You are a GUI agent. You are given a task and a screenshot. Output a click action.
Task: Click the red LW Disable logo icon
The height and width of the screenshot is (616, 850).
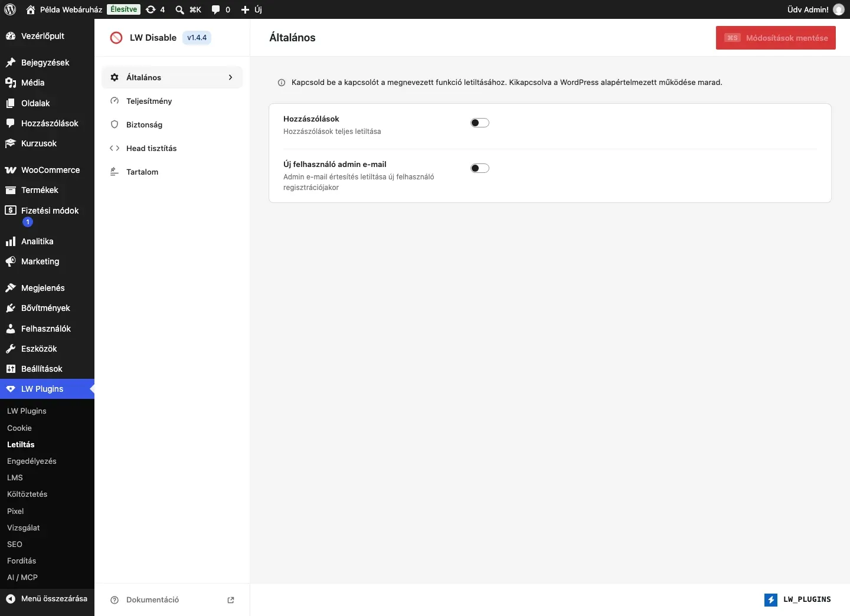pos(116,38)
